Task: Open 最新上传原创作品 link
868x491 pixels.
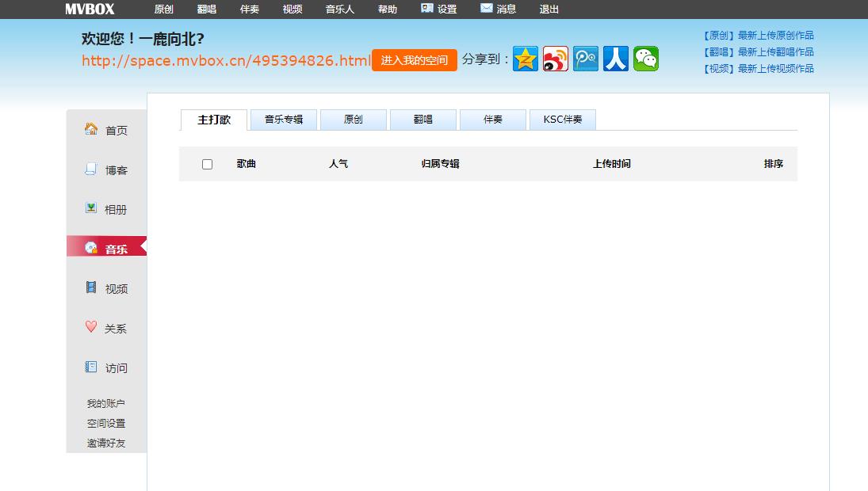Action: (x=775, y=36)
